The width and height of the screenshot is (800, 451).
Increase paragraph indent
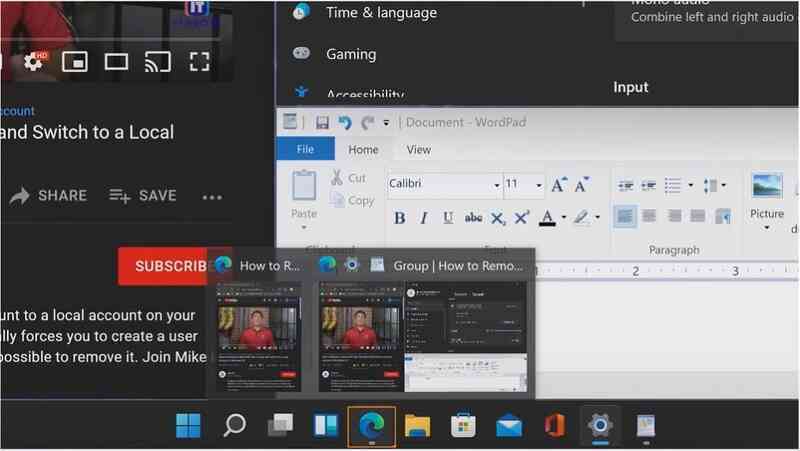click(648, 186)
